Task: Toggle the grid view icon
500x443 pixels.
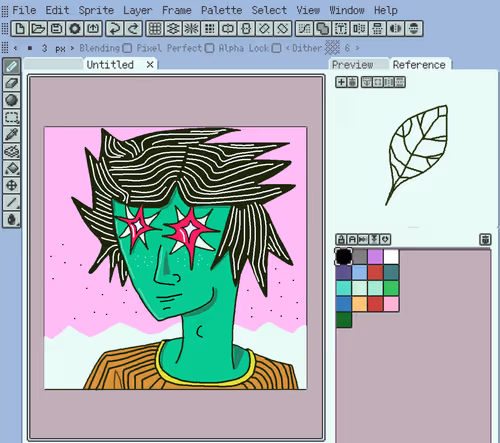Action: click(155, 29)
